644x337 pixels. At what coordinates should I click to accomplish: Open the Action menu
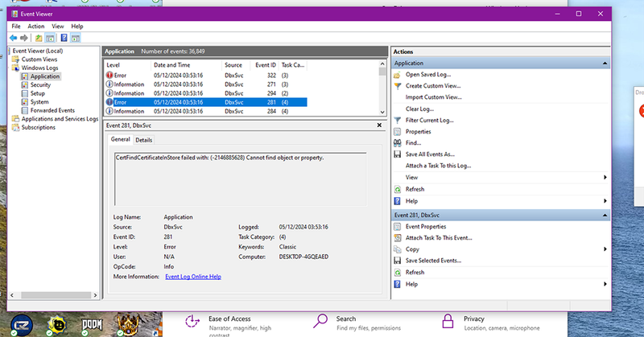36,27
